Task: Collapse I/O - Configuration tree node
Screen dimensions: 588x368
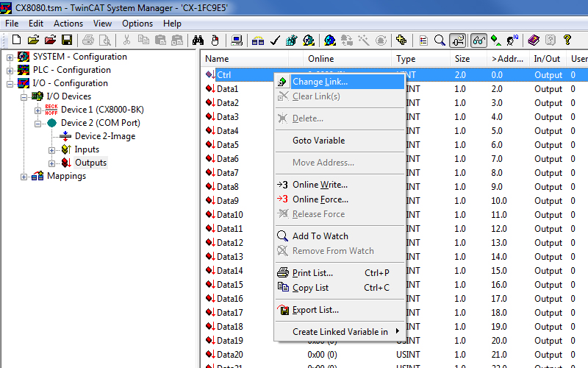Action: coord(10,84)
